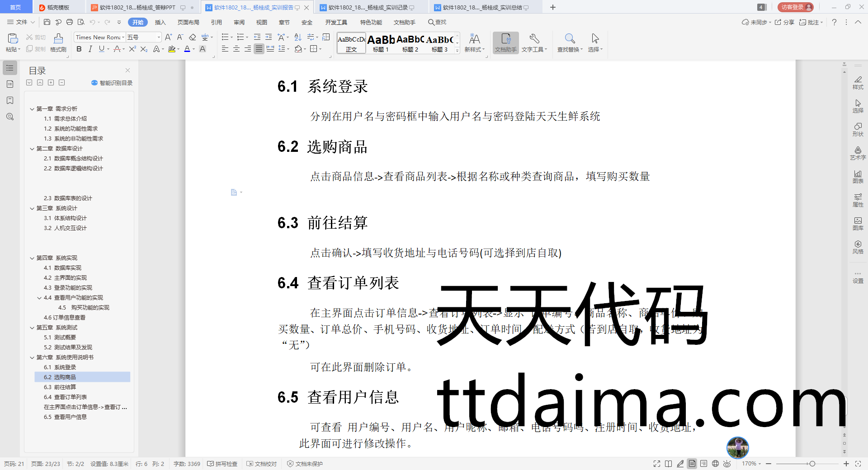Toggle bold formatting in the ribbon
868x470 pixels.
coord(79,49)
